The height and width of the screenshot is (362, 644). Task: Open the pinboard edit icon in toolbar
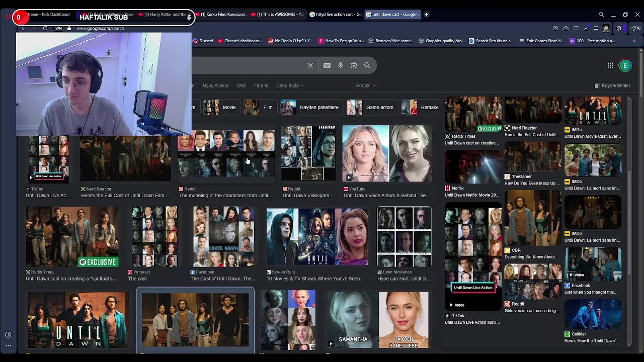(x=555, y=28)
